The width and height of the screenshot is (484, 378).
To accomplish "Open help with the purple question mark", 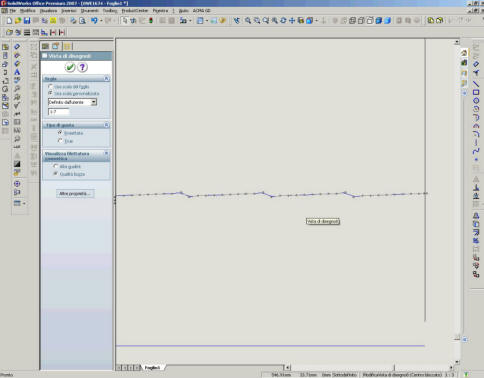I will coord(82,67).
